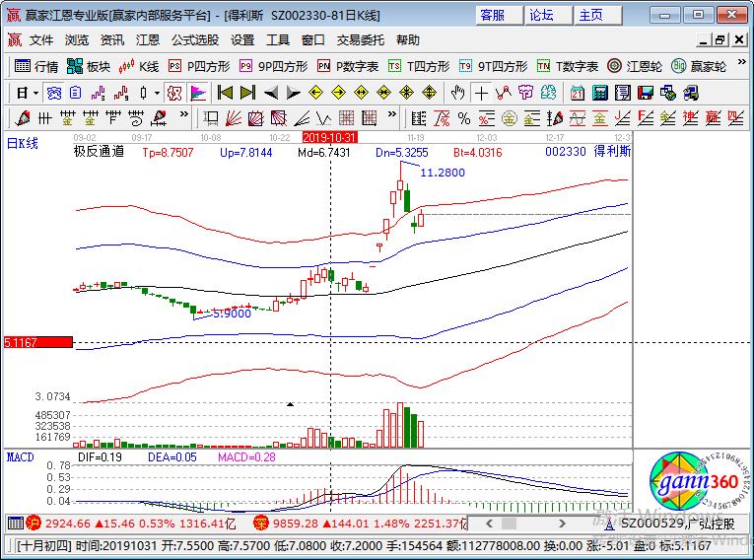
Task: Open the T四方形 tool
Action: [x=419, y=66]
